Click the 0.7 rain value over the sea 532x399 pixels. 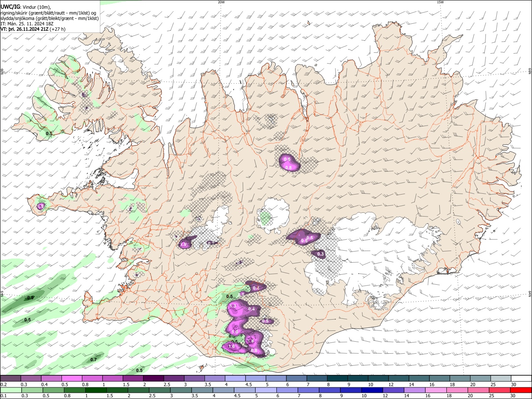tap(94, 360)
